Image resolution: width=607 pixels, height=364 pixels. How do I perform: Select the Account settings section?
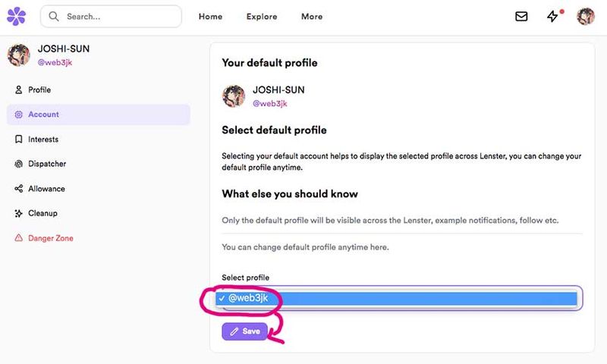43,115
